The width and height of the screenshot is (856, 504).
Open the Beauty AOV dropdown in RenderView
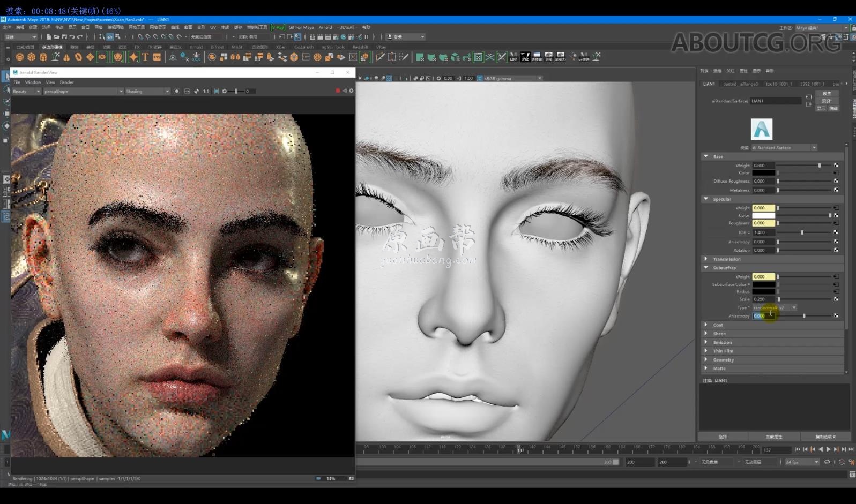[26, 91]
